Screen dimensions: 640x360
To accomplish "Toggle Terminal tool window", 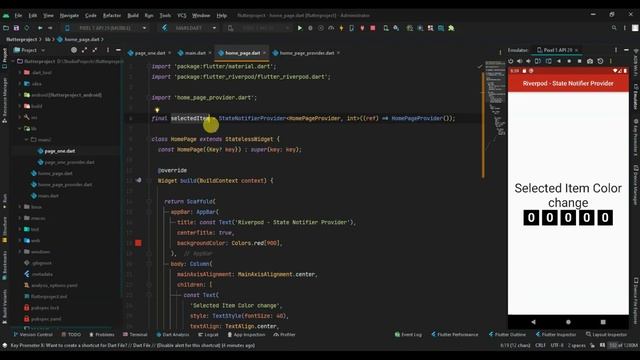I will pyautogui.click(x=135, y=335).
